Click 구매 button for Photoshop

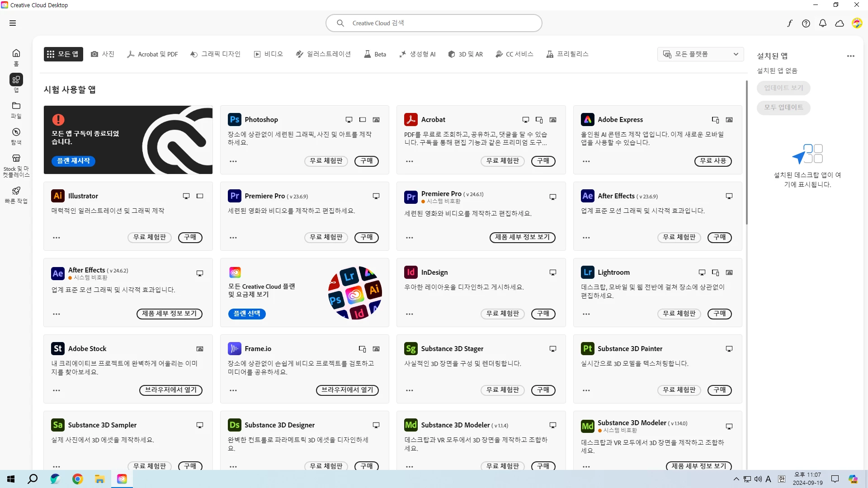pos(367,161)
